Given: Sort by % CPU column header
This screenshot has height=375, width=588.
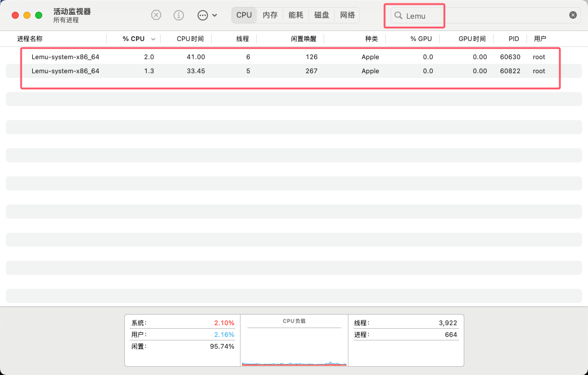Looking at the screenshot, I should click(x=134, y=39).
